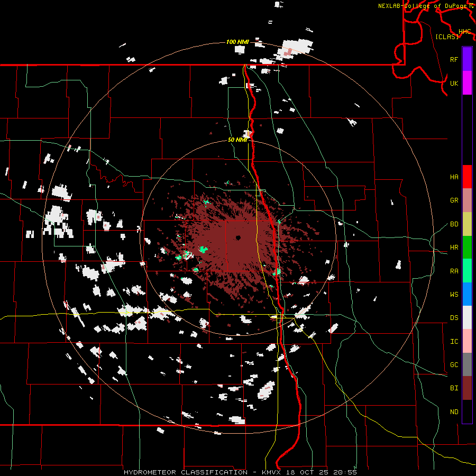Click the HYDROMETEOR CLASSIFICATION title text

(x=186, y=472)
